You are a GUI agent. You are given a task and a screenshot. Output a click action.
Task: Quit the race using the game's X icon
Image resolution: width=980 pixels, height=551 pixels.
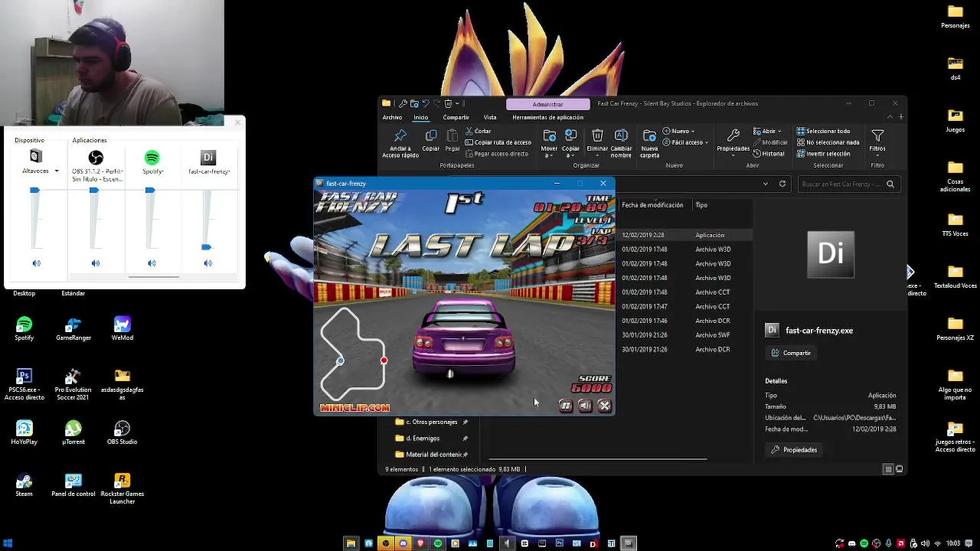[605, 406]
